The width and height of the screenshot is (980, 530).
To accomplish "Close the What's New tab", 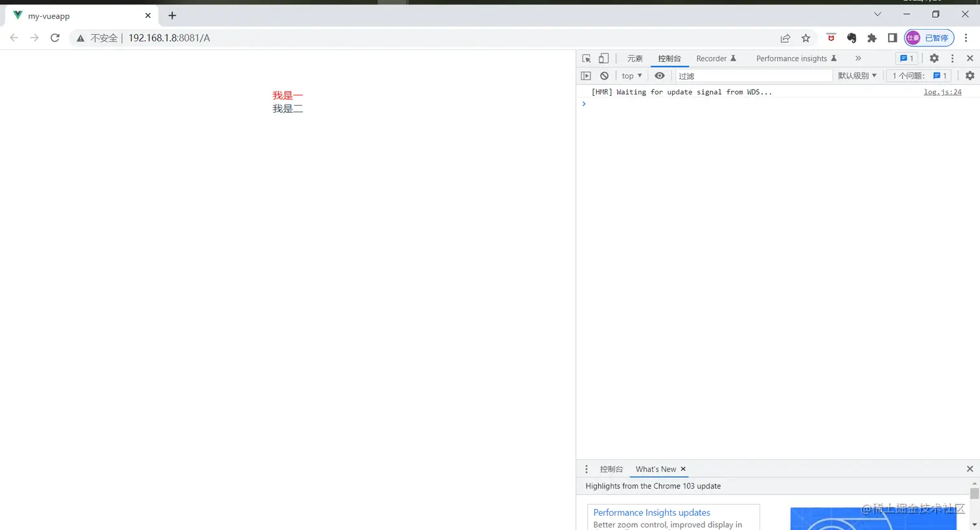I will pos(683,469).
